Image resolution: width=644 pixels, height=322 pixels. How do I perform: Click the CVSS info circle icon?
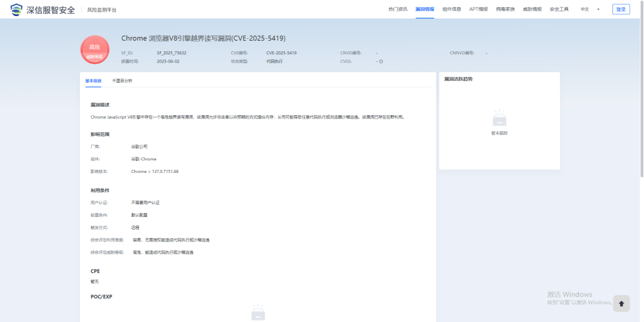(x=381, y=61)
